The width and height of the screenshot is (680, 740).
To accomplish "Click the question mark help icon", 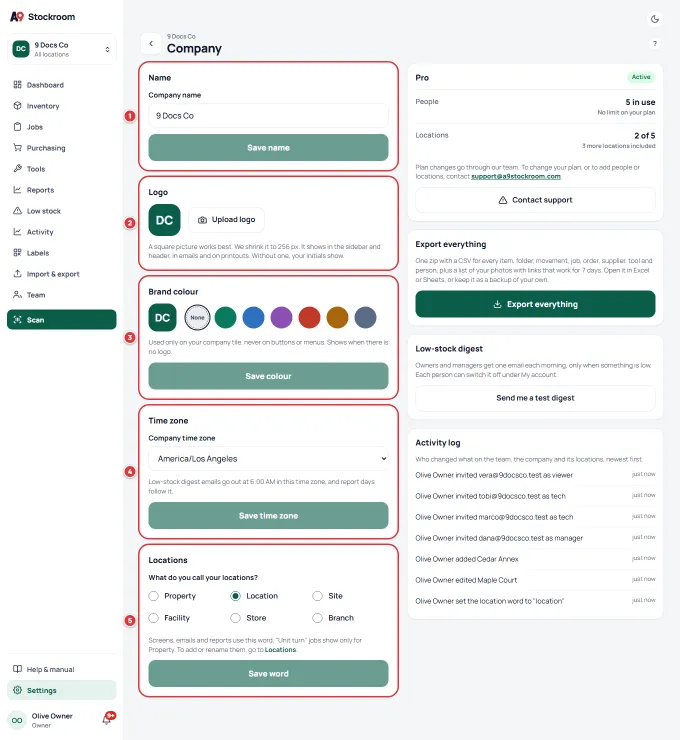I will click(655, 44).
